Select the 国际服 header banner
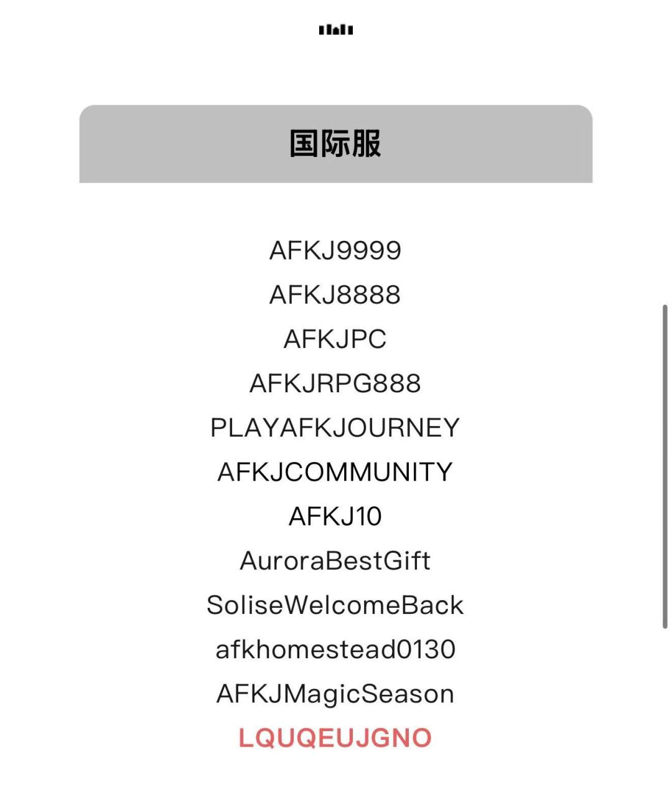 pos(336,144)
